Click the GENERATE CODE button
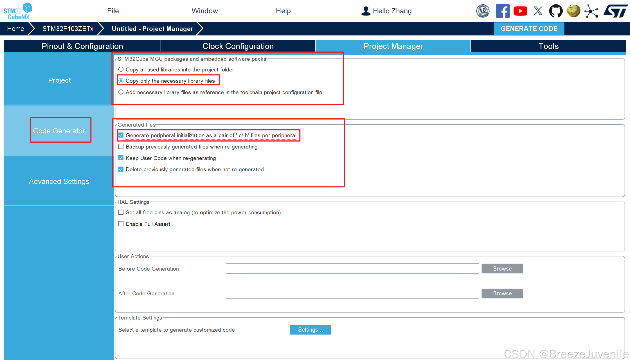 (529, 29)
